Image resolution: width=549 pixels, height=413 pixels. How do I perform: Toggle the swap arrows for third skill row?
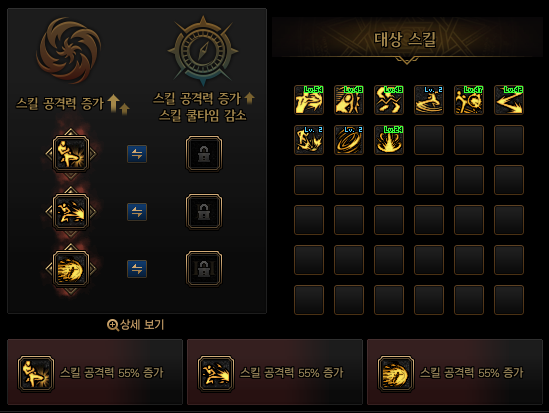coord(137,269)
